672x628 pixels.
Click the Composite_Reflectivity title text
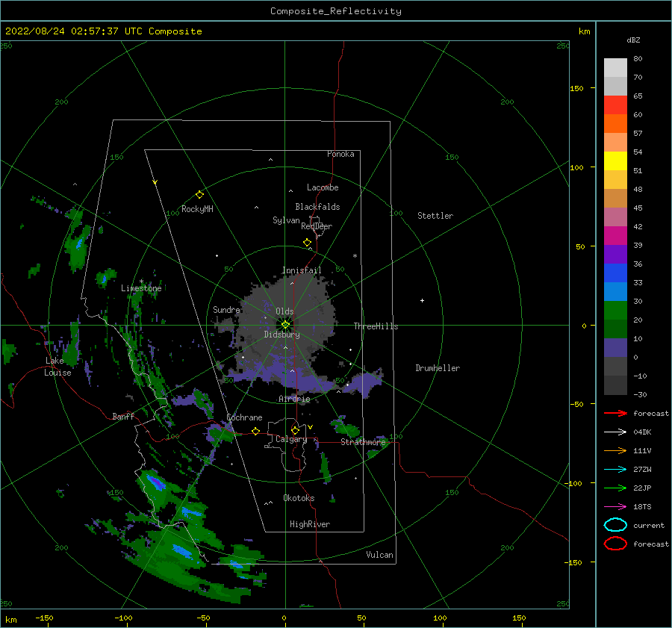tap(336, 11)
